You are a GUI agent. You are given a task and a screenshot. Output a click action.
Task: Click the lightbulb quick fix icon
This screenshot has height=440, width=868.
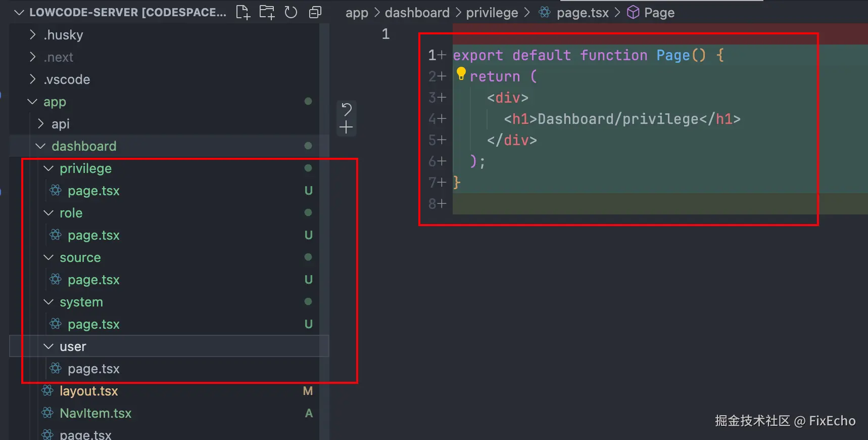(461, 74)
